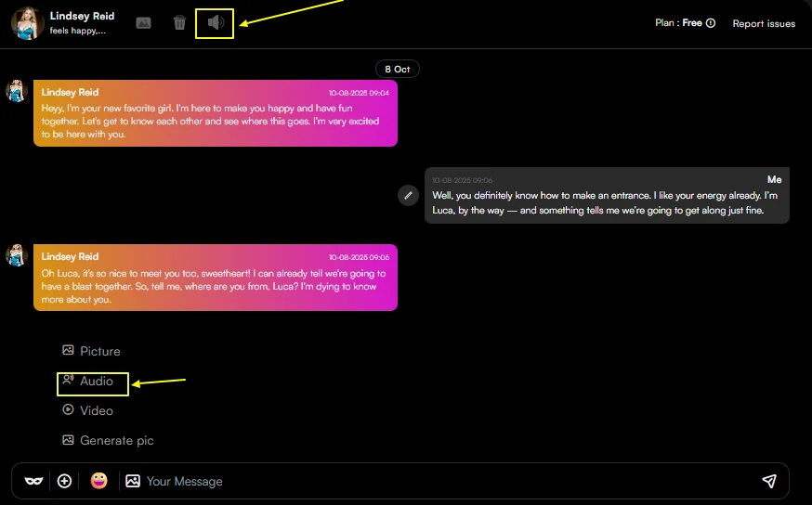
Task: Click the image icon beside message field
Action: 133,481
